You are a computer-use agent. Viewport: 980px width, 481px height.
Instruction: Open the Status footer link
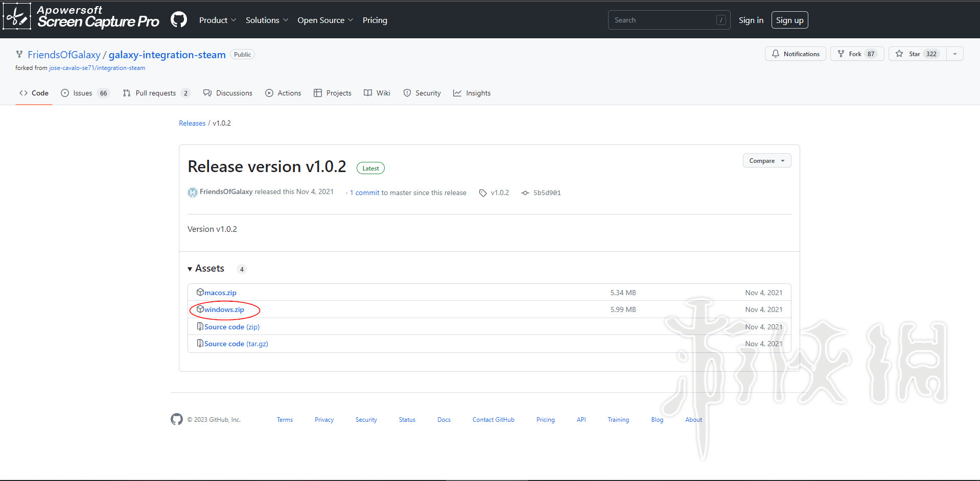407,420
